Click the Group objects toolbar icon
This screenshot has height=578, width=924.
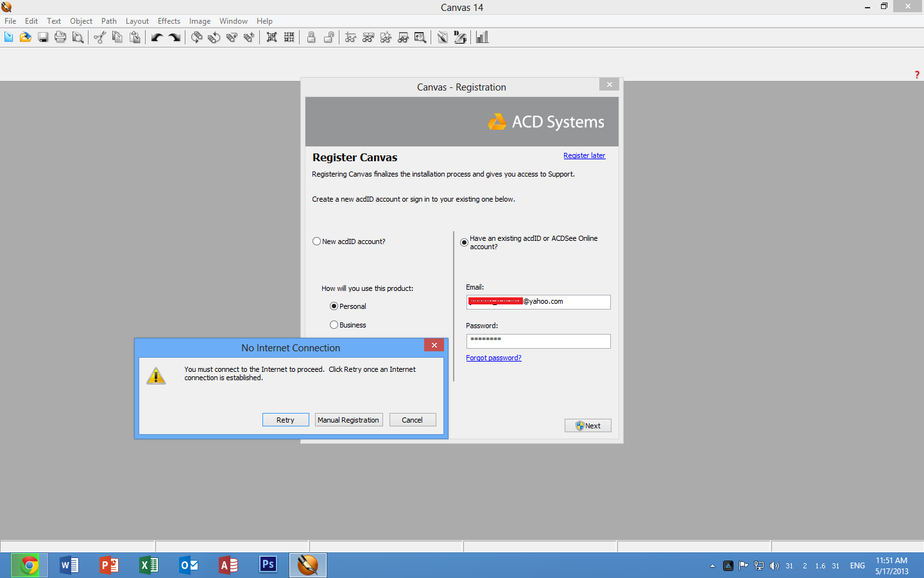point(271,37)
